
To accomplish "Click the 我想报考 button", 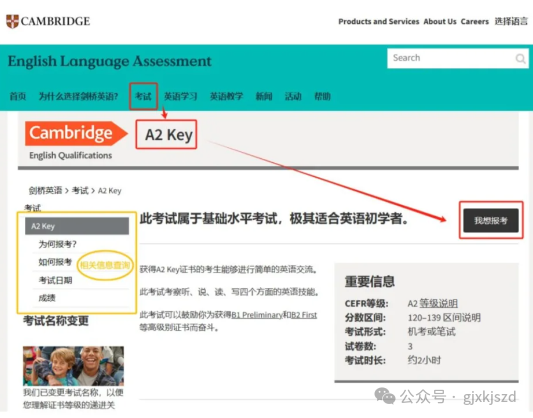I will pyautogui.click(x=491, y=221).
